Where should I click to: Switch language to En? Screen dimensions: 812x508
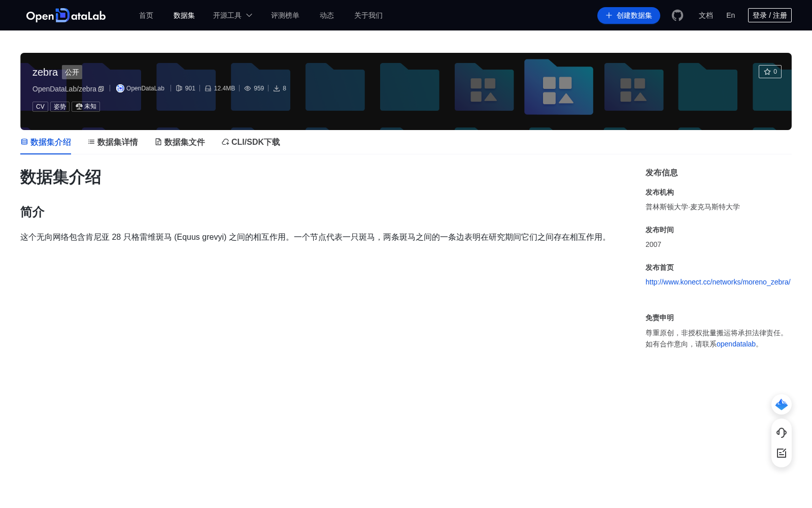coord(731,15)
